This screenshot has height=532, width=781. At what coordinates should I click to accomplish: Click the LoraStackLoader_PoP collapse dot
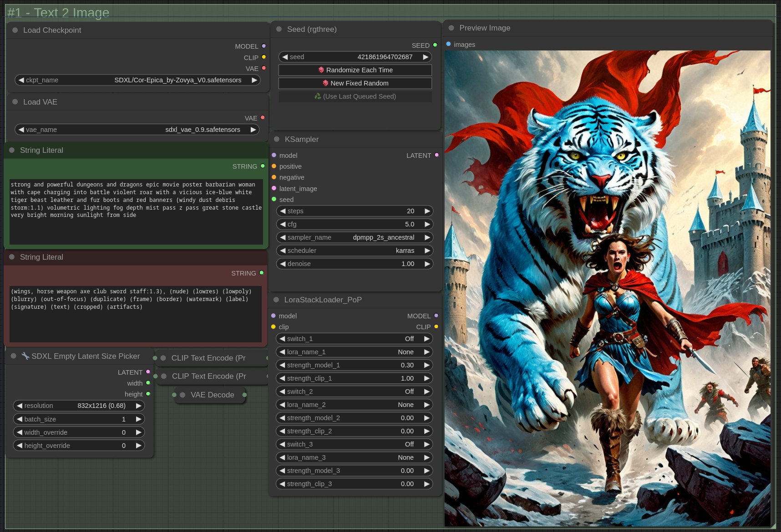(276, 300)
